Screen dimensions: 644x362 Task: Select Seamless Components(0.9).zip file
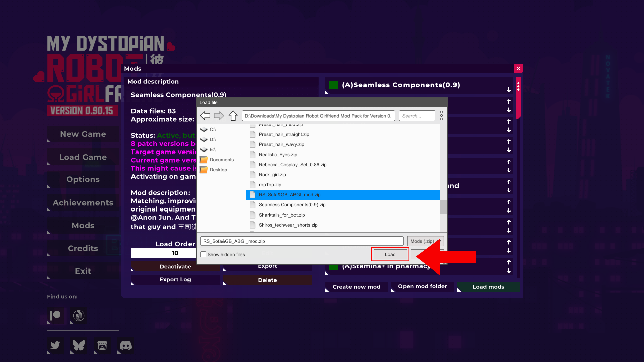point(343,205)
